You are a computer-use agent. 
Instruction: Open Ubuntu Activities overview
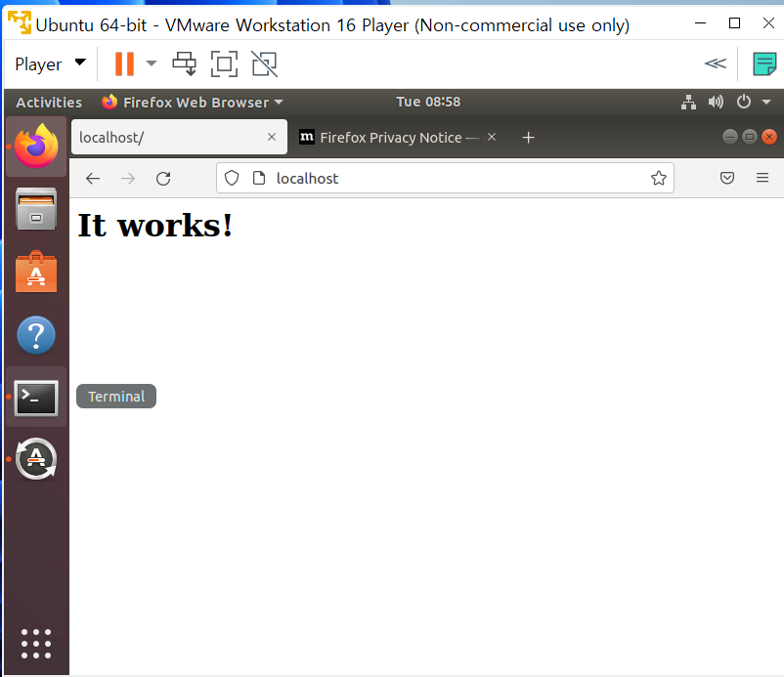(x=49, y=103)
